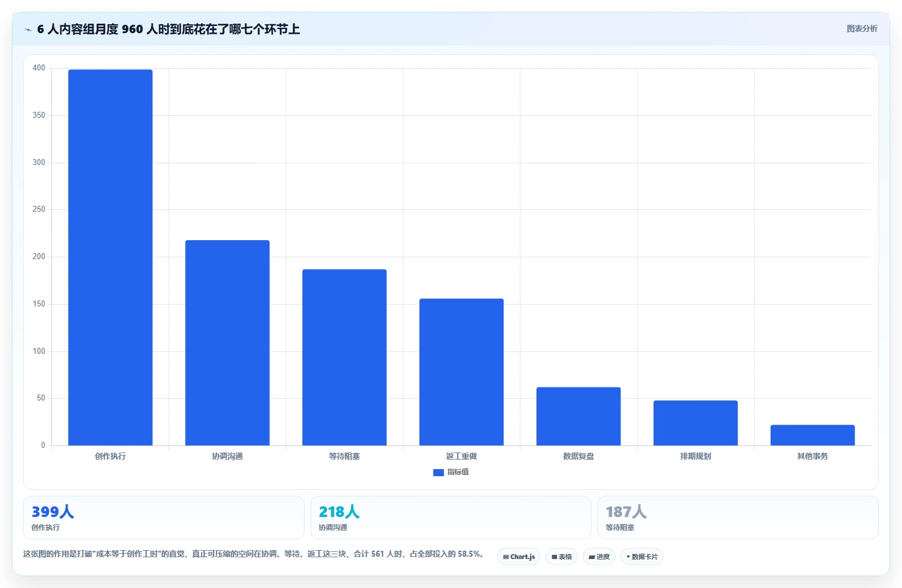Click the 等待阻塞 x-axis label

(x=344, y=456)
